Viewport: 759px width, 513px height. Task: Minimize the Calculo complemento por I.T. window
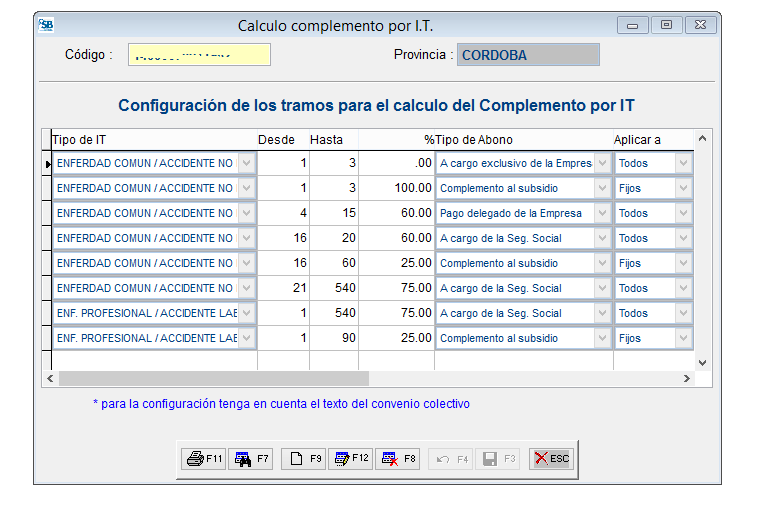pyautogui.click(x=633, y=25)
